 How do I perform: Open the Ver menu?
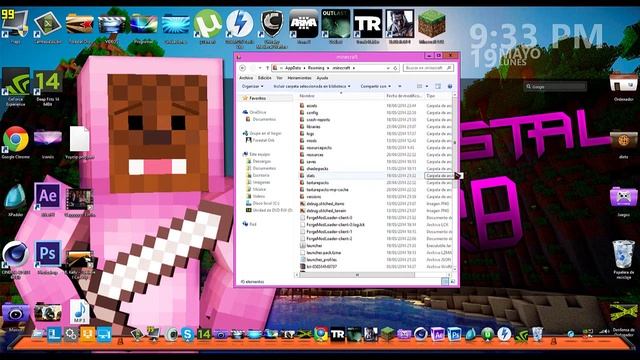(x=279, y=78)
